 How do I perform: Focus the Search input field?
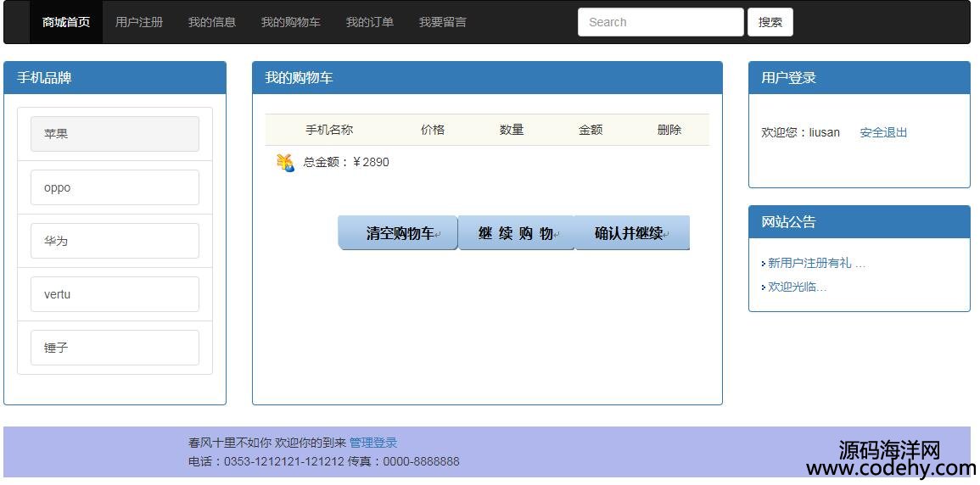pyautogui.click(x=661, y=22)
